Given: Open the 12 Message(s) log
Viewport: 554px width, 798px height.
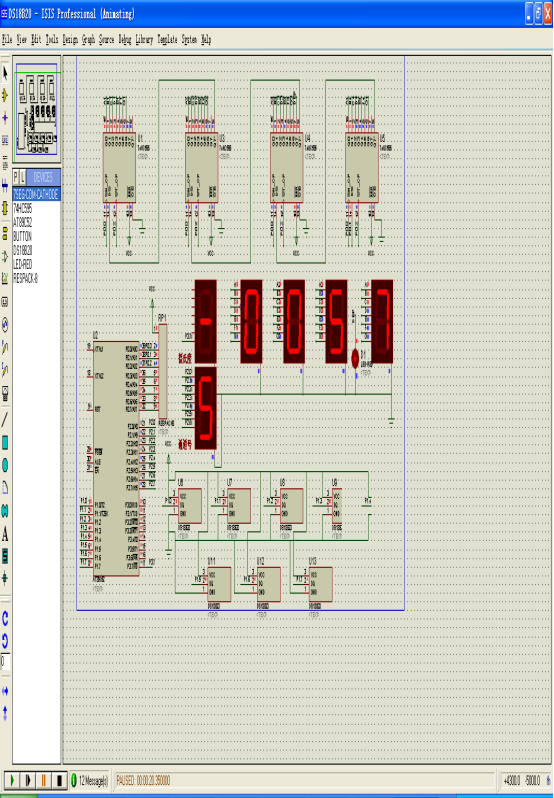Looking at the screenshot, I should 90,780.
